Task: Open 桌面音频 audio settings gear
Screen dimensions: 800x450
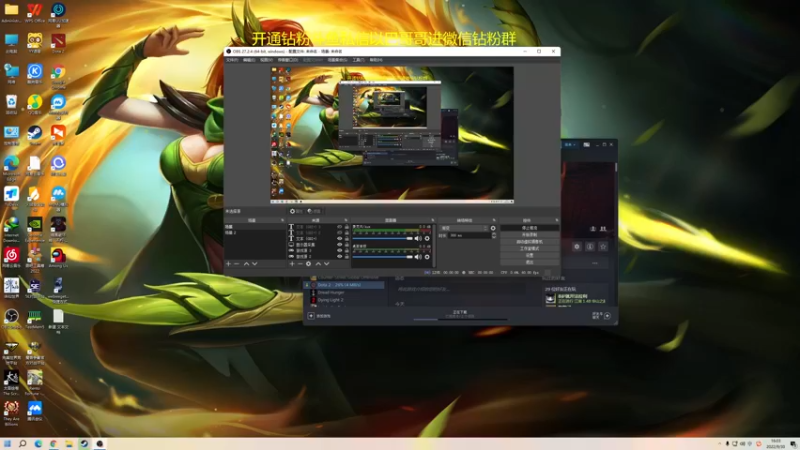Action: [427, 257]
